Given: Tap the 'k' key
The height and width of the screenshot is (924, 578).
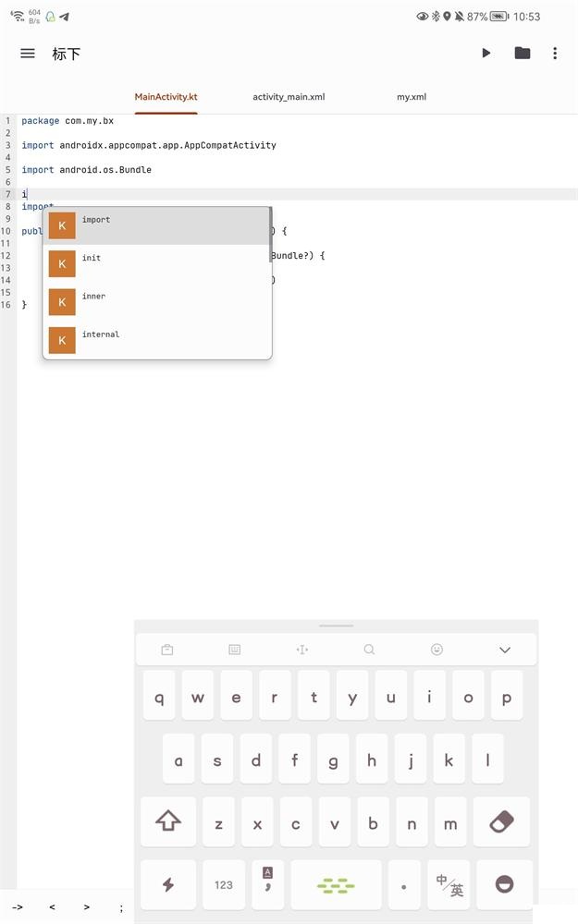Looking at the screenshot, I should click(x=449, y=759).
